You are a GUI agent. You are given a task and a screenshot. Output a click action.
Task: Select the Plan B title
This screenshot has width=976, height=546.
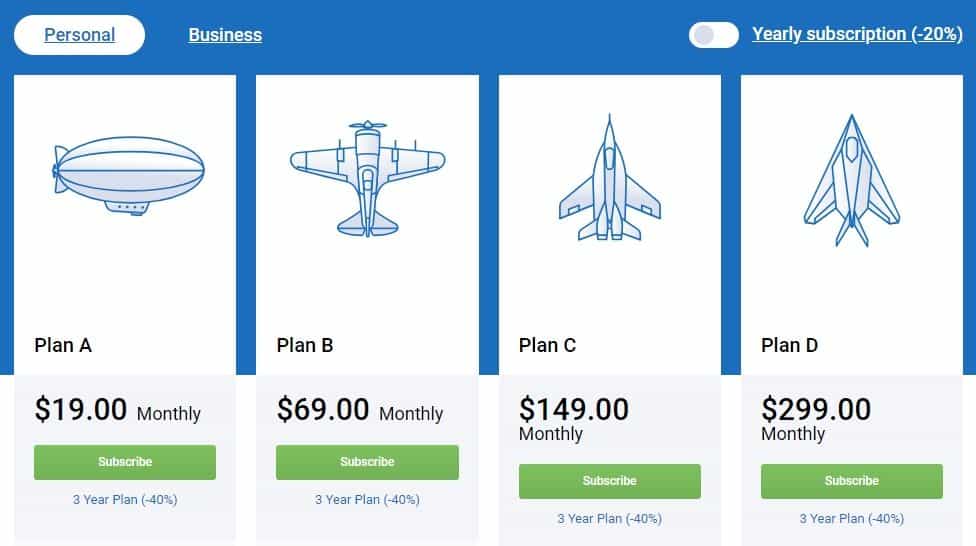(305, 345)
